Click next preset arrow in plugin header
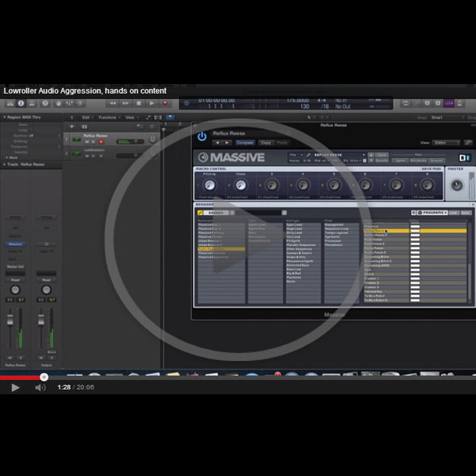This screenshot has height=476, width=476. (x=227, y=143)
